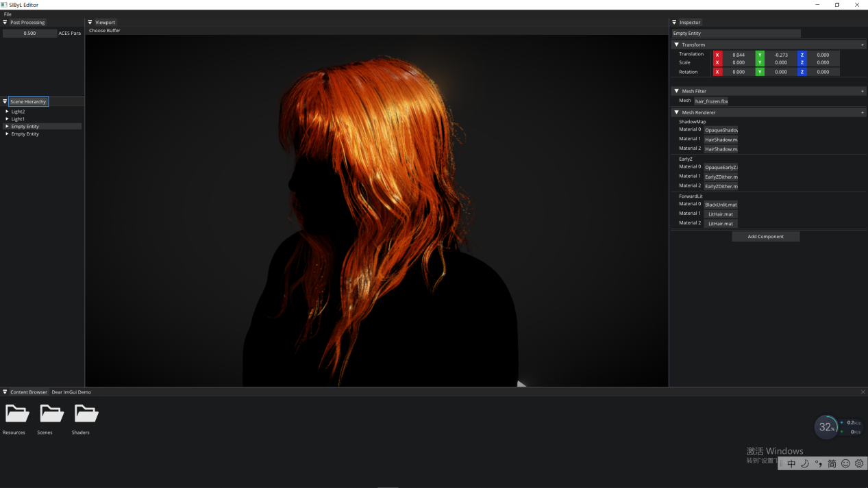The height and width of the screenshot is (488, 868).
Task: Toggle IME Chinese/English mode button
Action: (x=791, y=463)
